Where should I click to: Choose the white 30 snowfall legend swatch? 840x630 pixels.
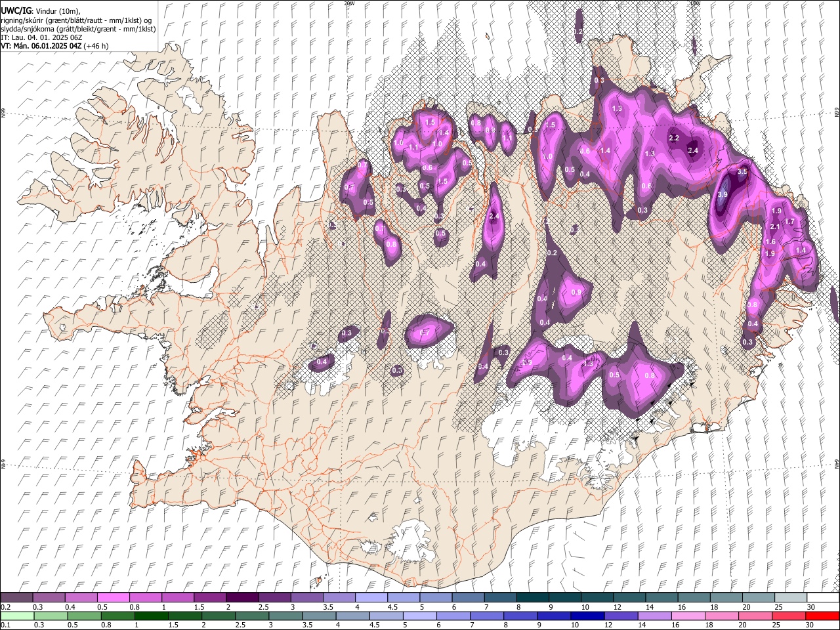point(822,598)
